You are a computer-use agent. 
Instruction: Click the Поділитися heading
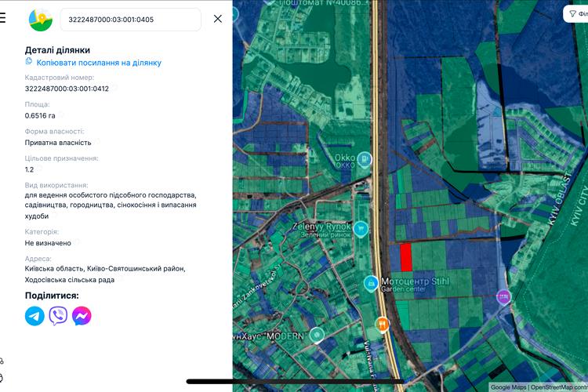pyautogui.click(x=52, y=296)
